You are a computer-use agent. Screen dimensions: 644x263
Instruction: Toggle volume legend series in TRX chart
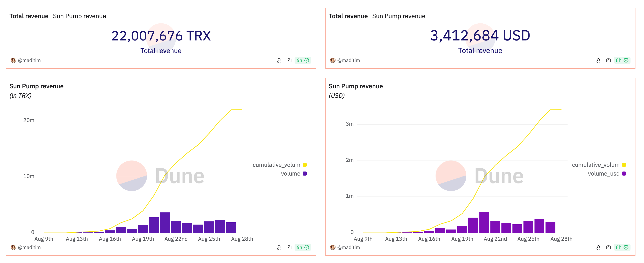click(291, 174)
